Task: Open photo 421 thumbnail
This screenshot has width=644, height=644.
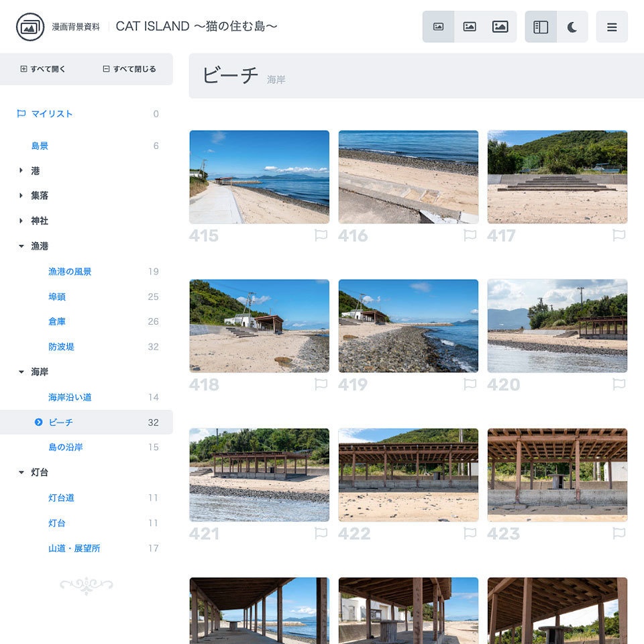Action: coord(259,475)
